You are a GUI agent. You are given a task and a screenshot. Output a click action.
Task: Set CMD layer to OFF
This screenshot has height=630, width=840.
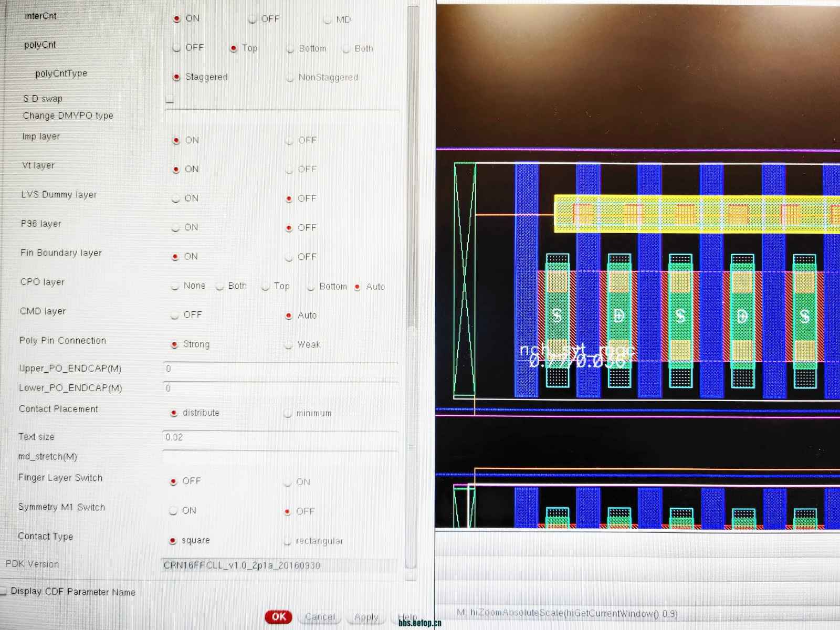(175, 315)
